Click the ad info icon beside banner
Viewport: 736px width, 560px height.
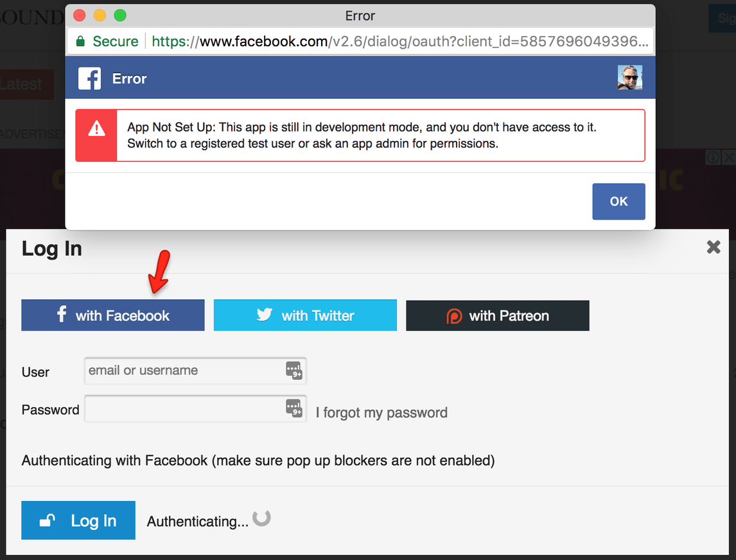[713, 157]
